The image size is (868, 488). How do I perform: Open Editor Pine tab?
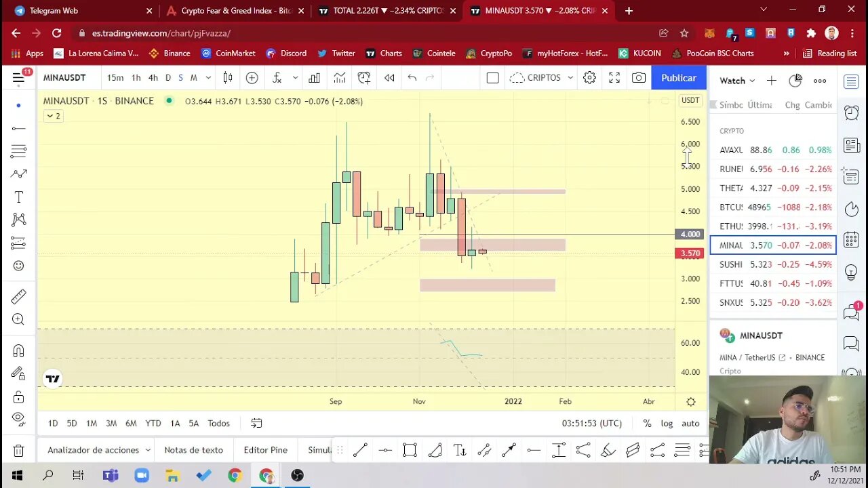(266, 450)
